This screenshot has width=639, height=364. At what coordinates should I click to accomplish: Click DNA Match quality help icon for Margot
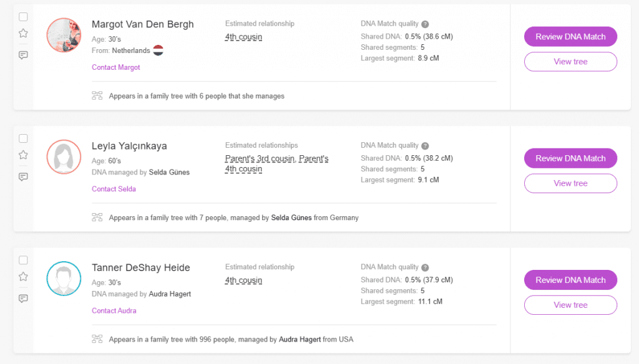pos(425,24)
